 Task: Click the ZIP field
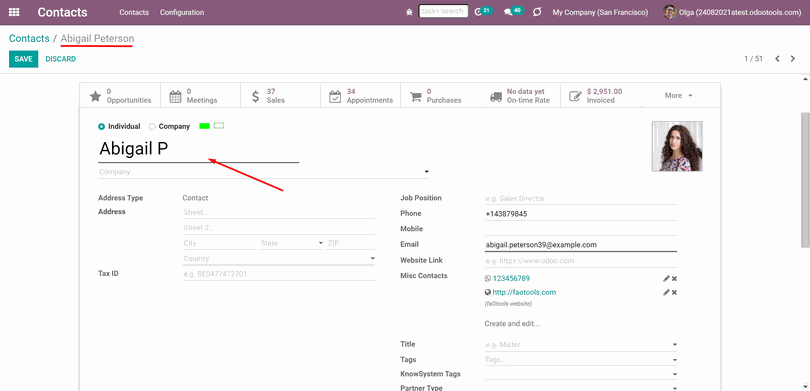pyautogui.click(x=351, y=243)
